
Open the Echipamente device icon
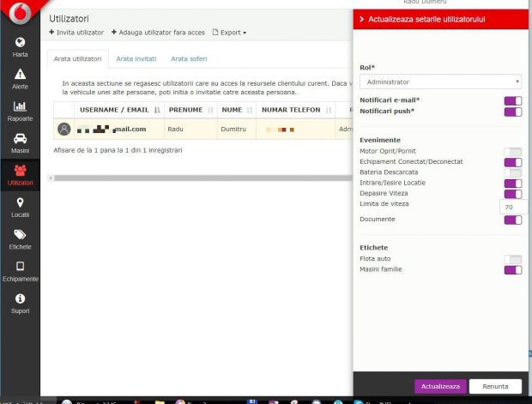20,266
